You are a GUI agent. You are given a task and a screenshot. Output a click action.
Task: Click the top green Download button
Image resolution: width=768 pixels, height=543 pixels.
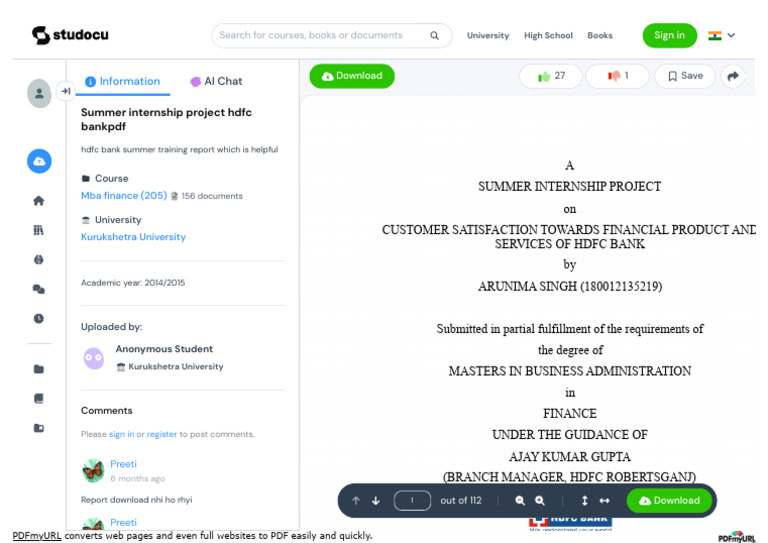coord(352,76)
